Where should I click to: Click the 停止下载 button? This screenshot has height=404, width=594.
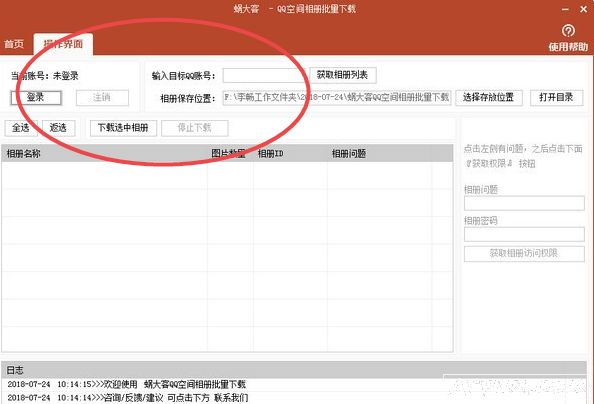194,128
